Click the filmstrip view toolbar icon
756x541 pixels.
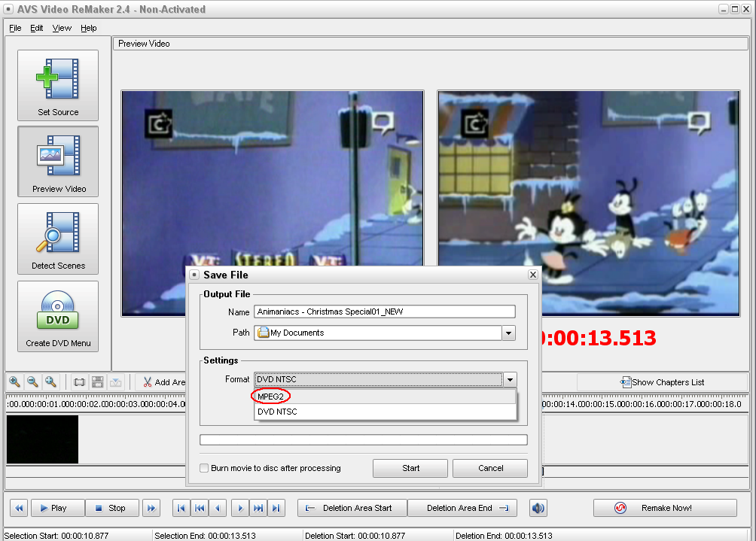tap(97, 382)
